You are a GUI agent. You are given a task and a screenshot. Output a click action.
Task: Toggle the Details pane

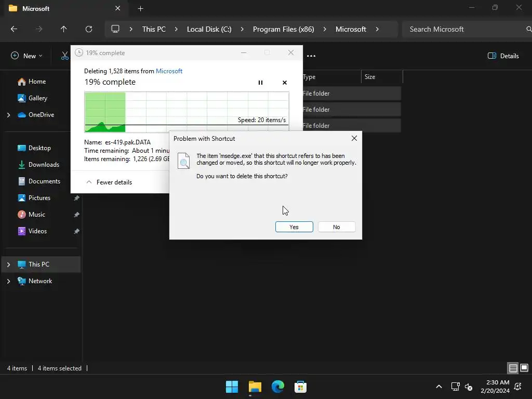503,56
